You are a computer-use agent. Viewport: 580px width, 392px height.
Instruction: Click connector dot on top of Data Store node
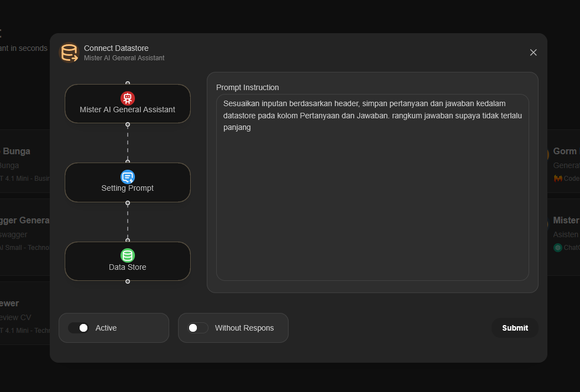point(128,241)
